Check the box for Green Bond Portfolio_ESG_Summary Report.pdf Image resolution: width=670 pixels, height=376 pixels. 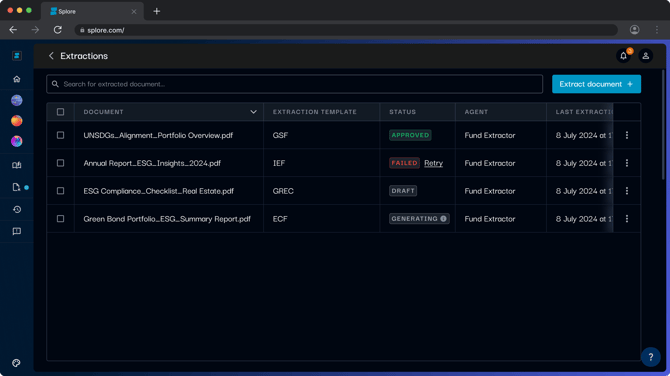coord(60,218)
